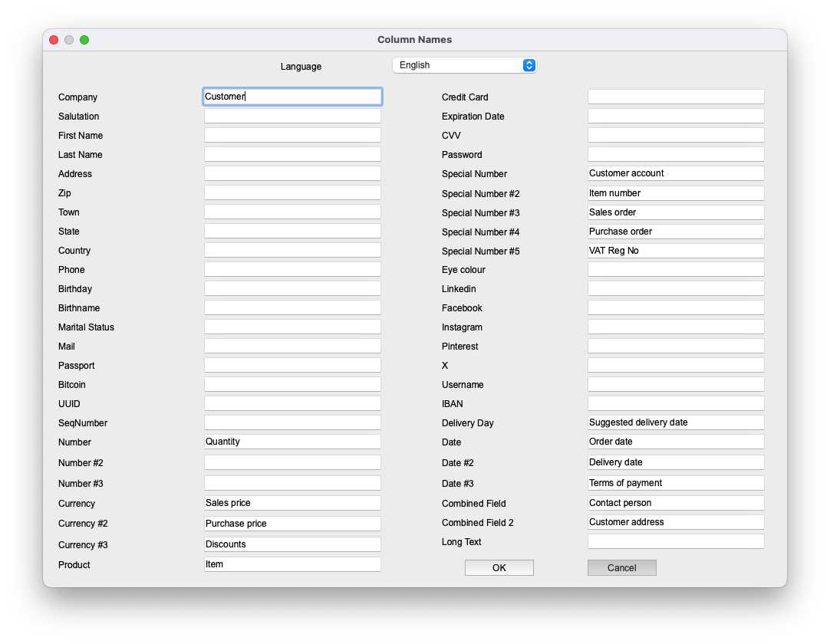This screenshot has width=830, height=644.
Task: Click the Combined Field 2 input with Customer address
Action: 676,522
